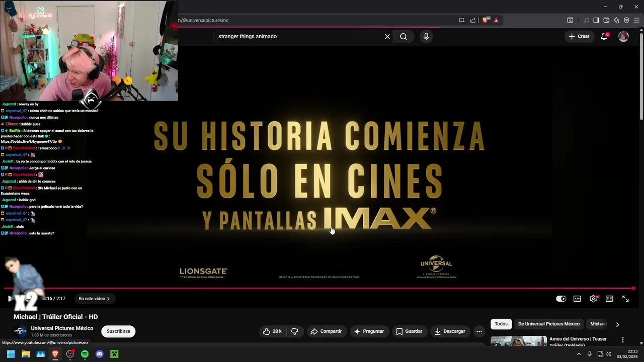Click the install-app icon in the address bar
The image size is (644, 362).
[x=461, y=20]
